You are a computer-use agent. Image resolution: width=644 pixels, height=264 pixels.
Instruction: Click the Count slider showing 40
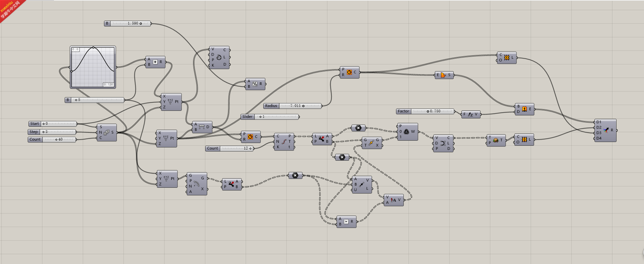coord(52,139)
